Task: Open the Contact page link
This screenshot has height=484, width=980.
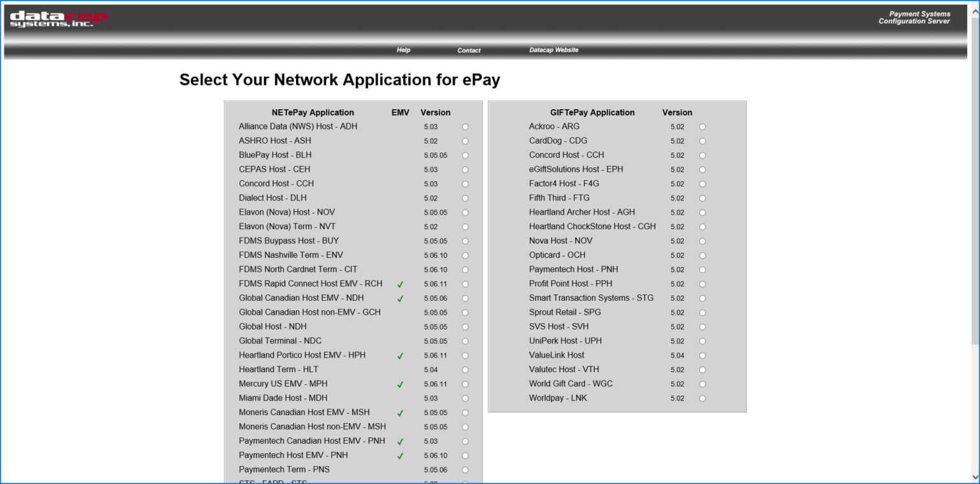Action: tap(468, 50)
